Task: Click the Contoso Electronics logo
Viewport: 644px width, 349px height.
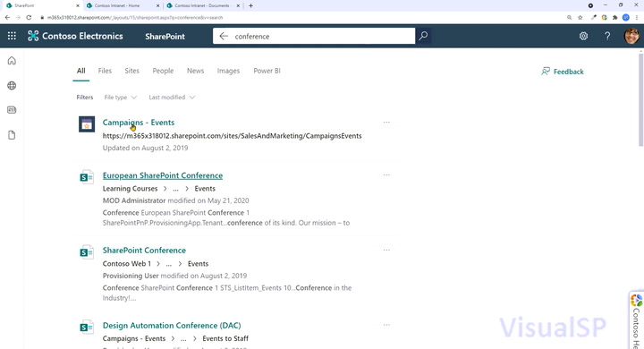Action: coord(33,36)
